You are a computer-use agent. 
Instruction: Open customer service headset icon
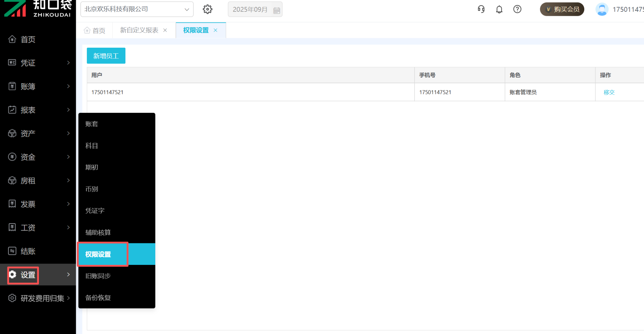coord(481,9)
